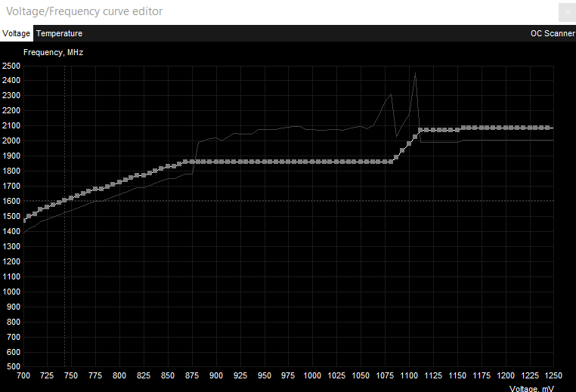Click the '1100' voltage axis value
Screen dimensions: 576x392
pos(409,375)
